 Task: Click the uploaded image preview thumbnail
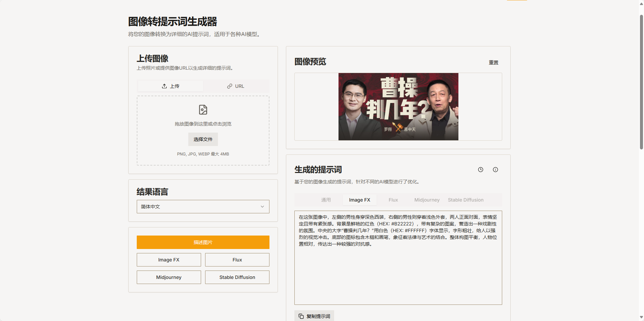click(x=398, y=107)
